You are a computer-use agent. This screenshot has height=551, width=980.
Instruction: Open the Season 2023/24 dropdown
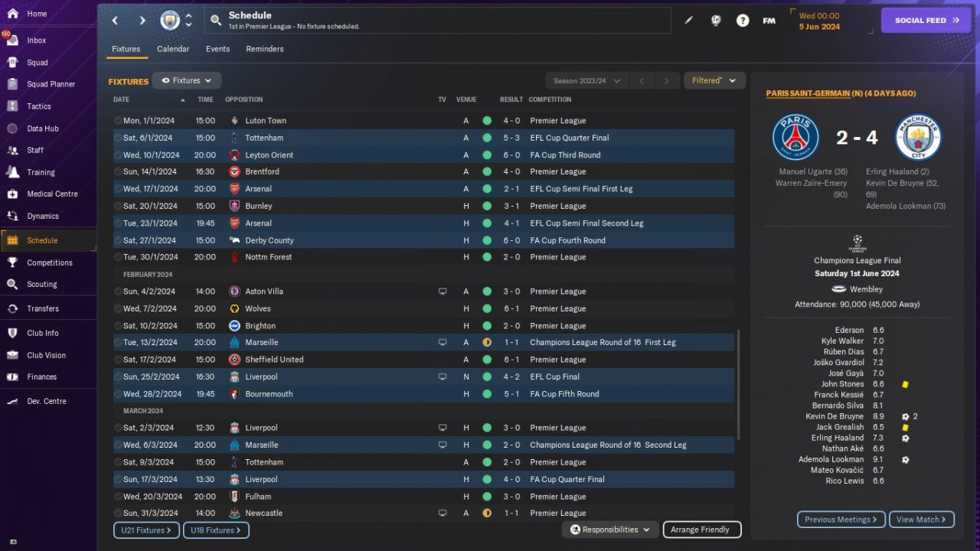[x=587, y=80]
